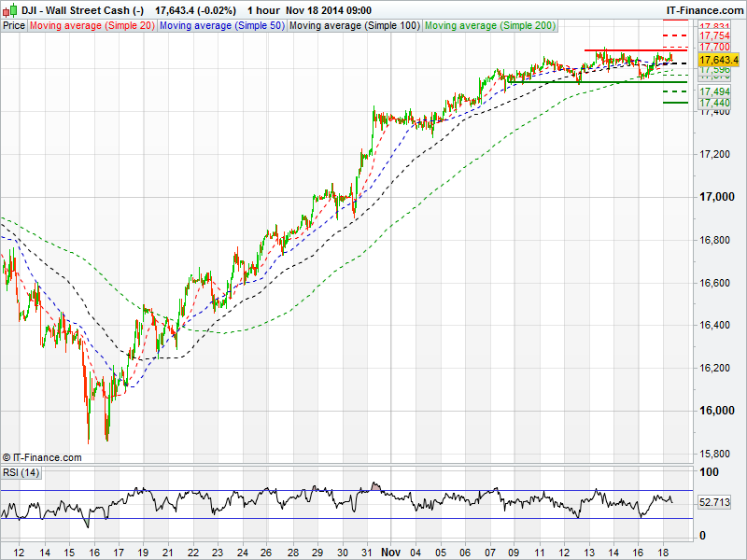Viewport: 747px width, 560px height.
Task: Click the Price legend label
Action: 14,25
